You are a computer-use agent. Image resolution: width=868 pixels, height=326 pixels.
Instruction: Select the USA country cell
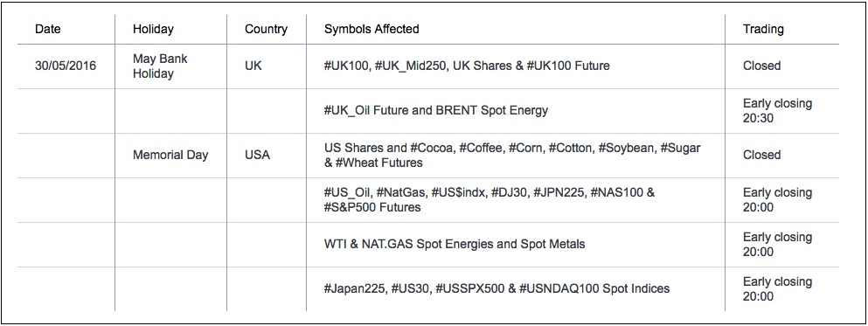click(257, 155)
